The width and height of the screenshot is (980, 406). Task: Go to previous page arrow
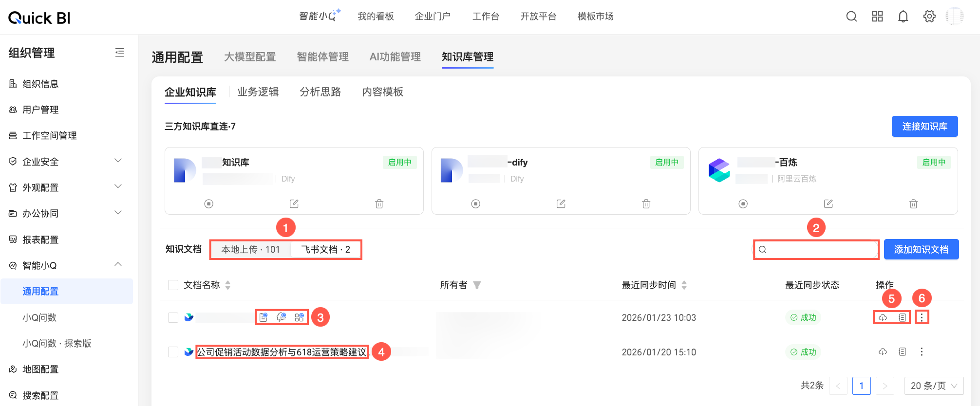coord(838,386)
